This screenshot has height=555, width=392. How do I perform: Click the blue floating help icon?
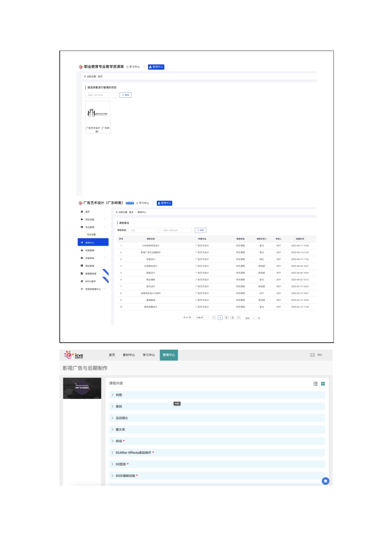coord(325,481)
